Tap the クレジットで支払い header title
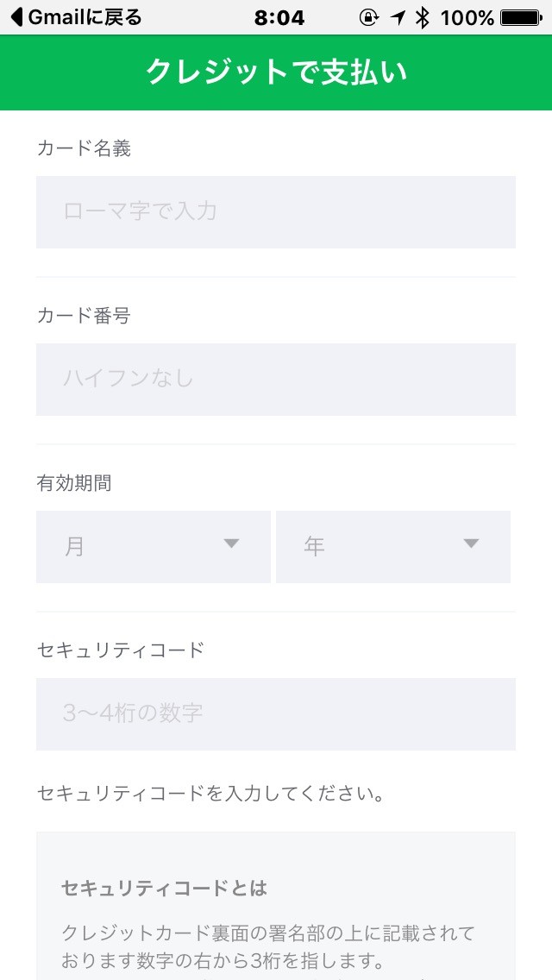 pos(276,72)
